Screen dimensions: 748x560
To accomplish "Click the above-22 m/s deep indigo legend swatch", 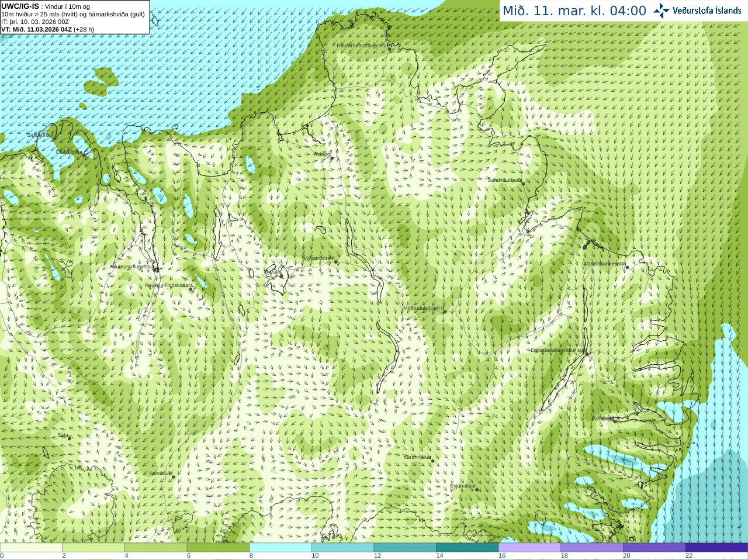I will [717, 548].
